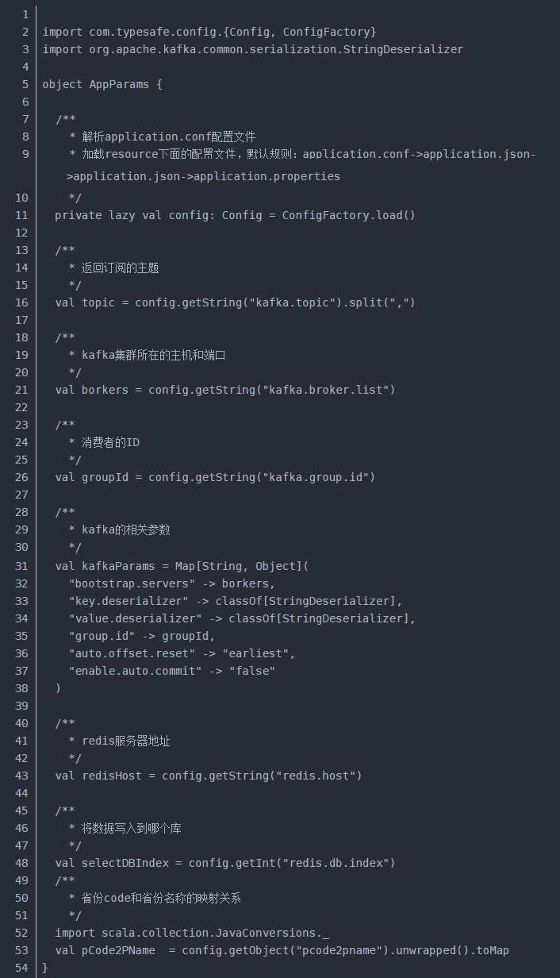Click the "earliest" string value

[x=259, y=653]
